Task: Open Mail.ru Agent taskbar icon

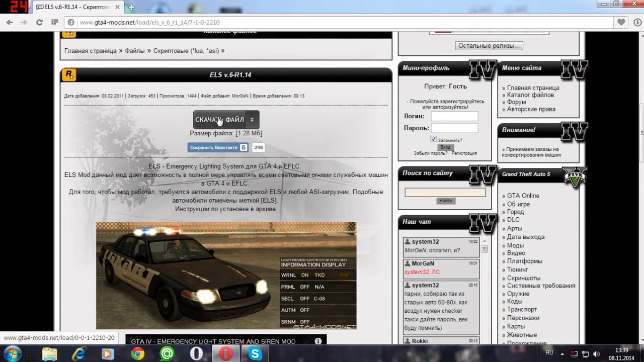Action: click(167, 354)
